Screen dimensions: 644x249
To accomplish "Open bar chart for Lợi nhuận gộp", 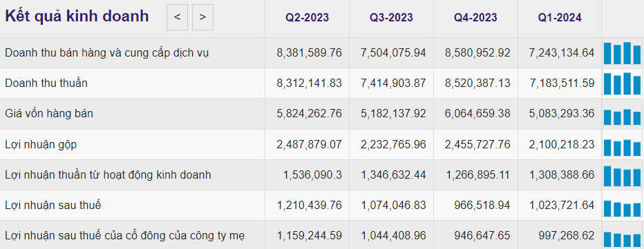I will 622,144.
